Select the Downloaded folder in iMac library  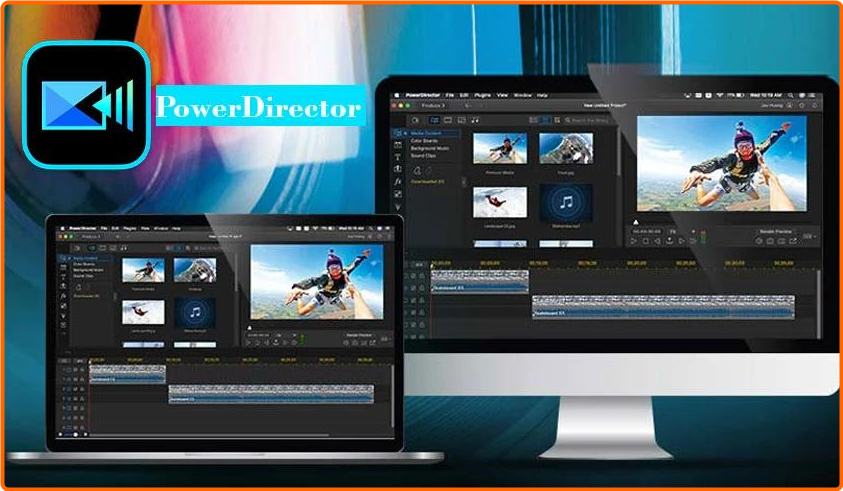pyautogui.click(x=427, y=182)
